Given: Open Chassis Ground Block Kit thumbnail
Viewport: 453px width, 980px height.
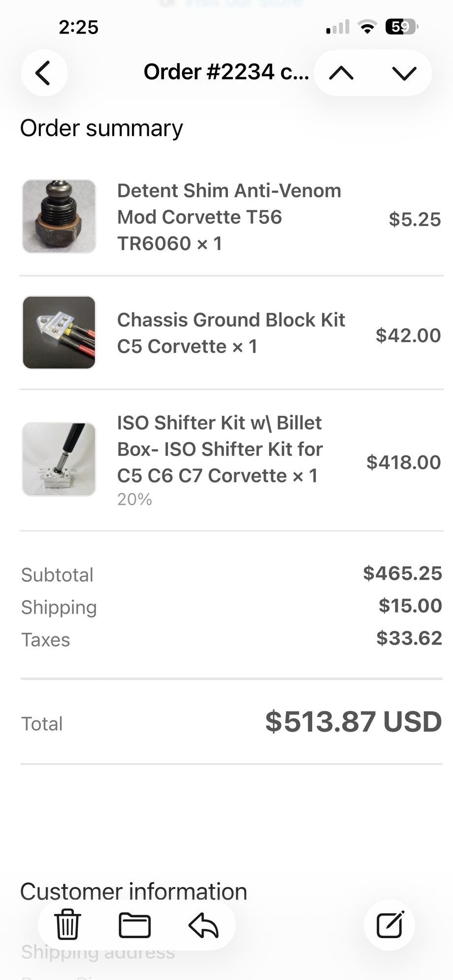Looking at the screenshot, I should coord(59,332).
